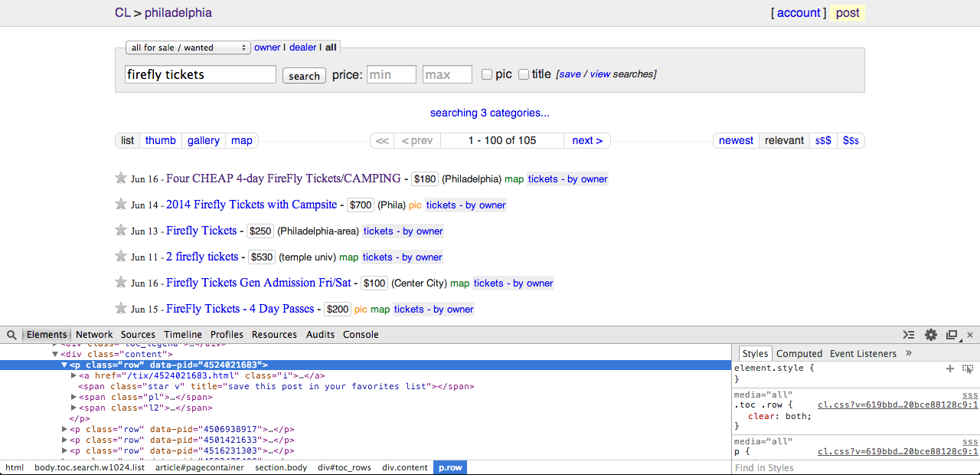Open the "2014 Firefly Tickets with Campsite" listing

coord(252,205)
